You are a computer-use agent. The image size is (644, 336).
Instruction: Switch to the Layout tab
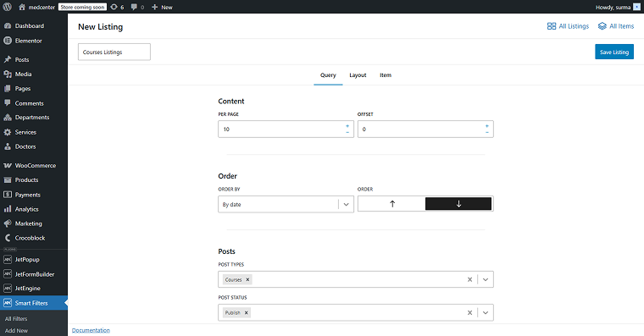(358, 75)
